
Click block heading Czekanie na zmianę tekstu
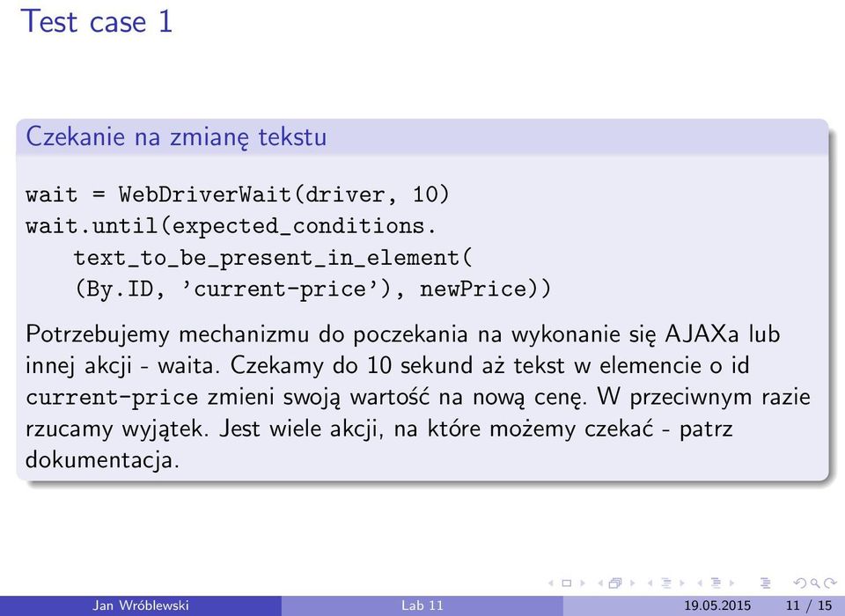(176, 136)
